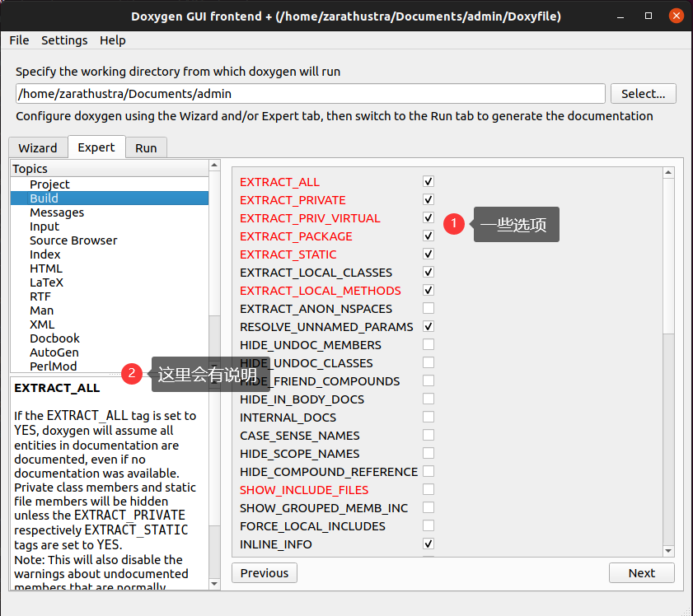Select the Build topic
This screenshot has height=616, width=693.
coord(109,198)
